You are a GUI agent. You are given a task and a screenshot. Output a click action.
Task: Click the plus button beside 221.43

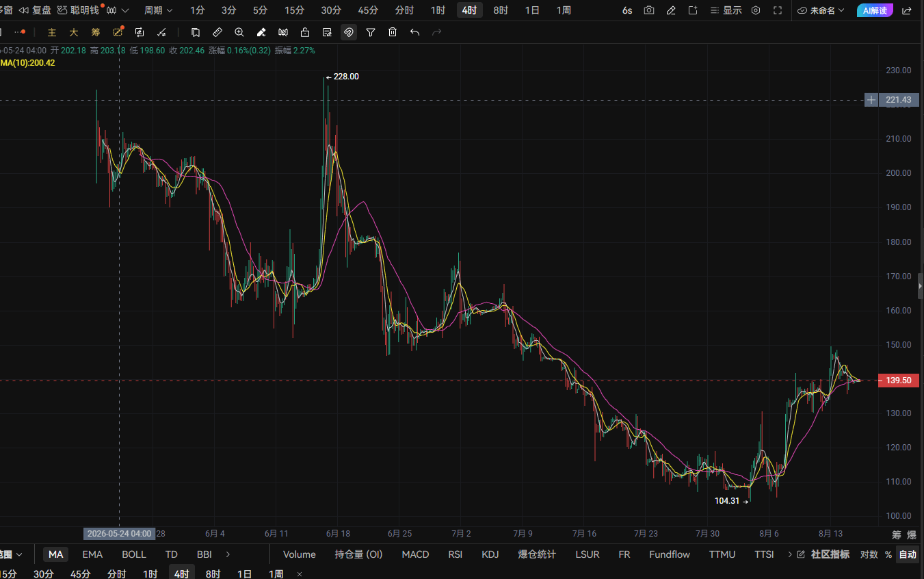[871, 100]
